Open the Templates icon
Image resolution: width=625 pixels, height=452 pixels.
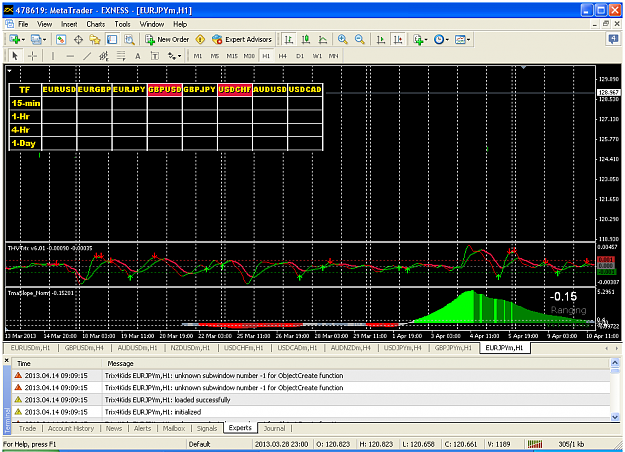pos(460,39)
